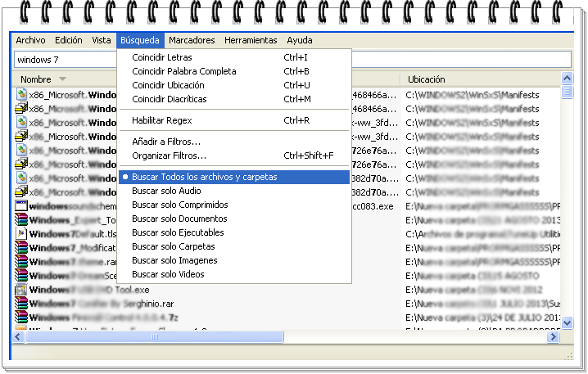Choose Buscar solo Comprimidos

(x=234, y=205)
